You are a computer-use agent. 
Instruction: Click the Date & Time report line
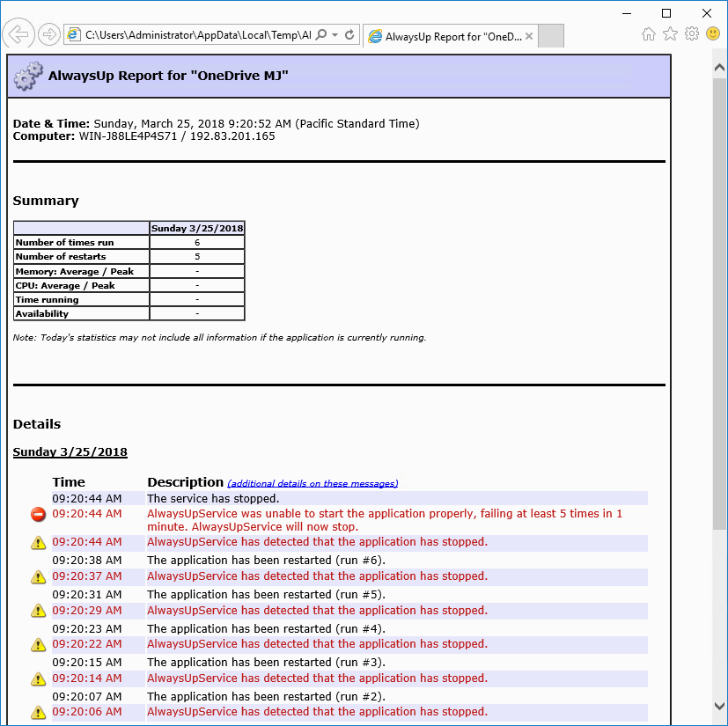tap(216, 124)
